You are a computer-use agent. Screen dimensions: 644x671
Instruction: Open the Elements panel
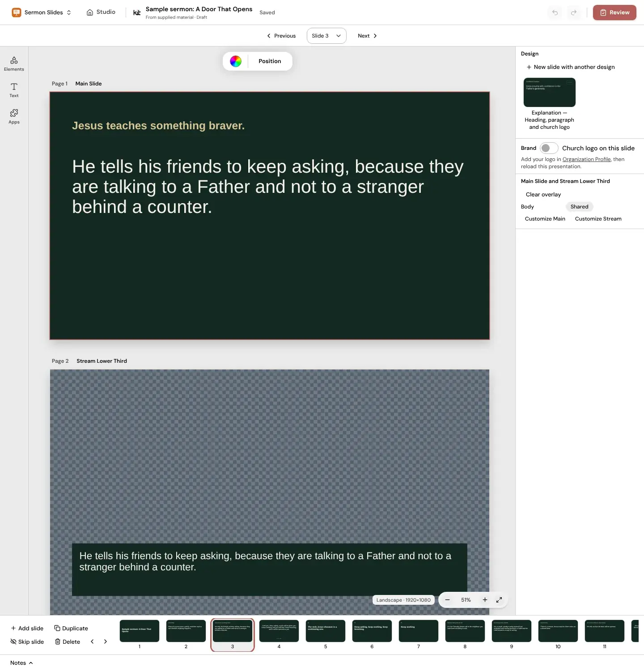pos(14,64)
